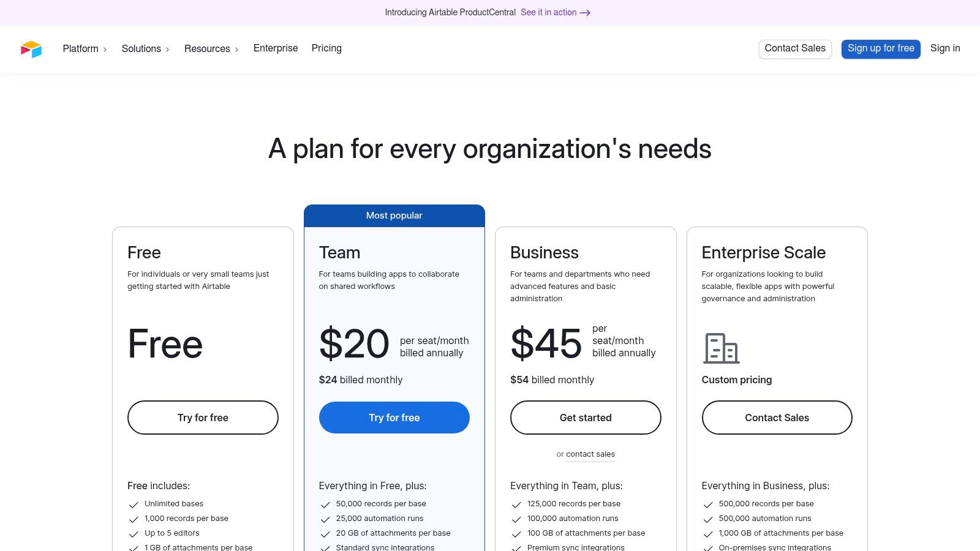Click the Business plan title
Viewport: 980px width, 551px height.
[545, 253]
